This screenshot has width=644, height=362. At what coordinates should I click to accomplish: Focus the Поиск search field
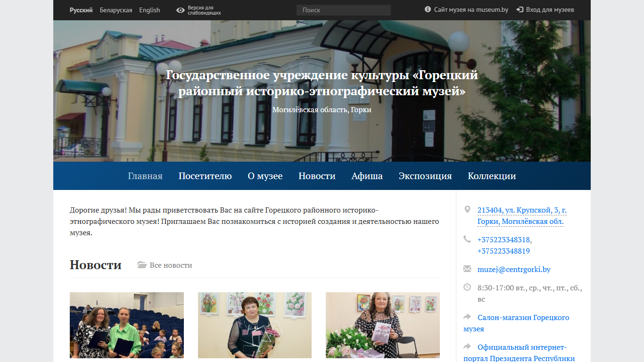(344, 10)
